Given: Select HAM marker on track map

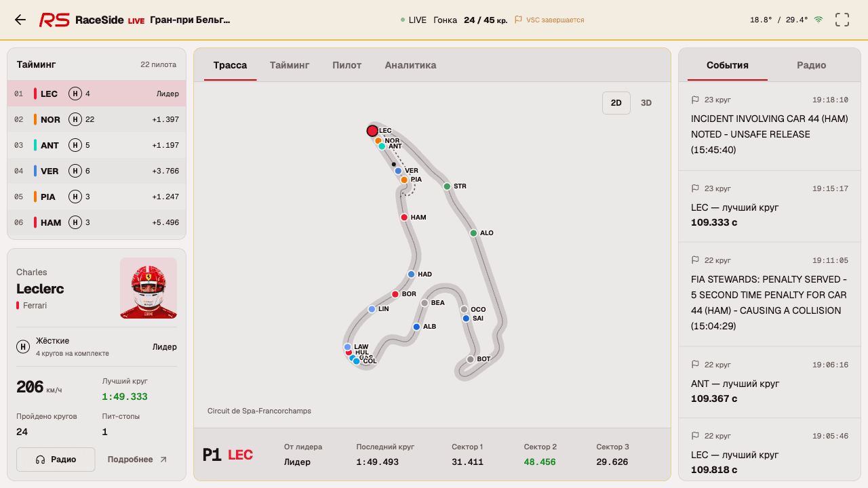Looking at the screenshot, I should [x=404, y=218].
